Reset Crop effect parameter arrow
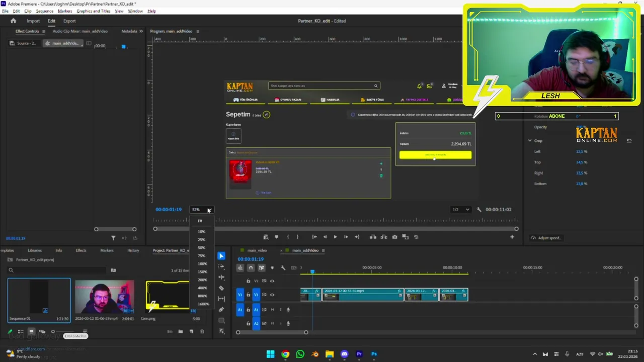Image resolution: width=644 pixels, height=362 pixels. tap(629, 141)
